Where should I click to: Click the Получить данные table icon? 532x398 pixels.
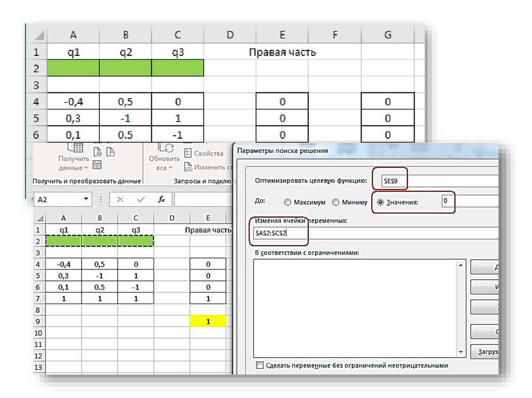(x=75, y=147)
